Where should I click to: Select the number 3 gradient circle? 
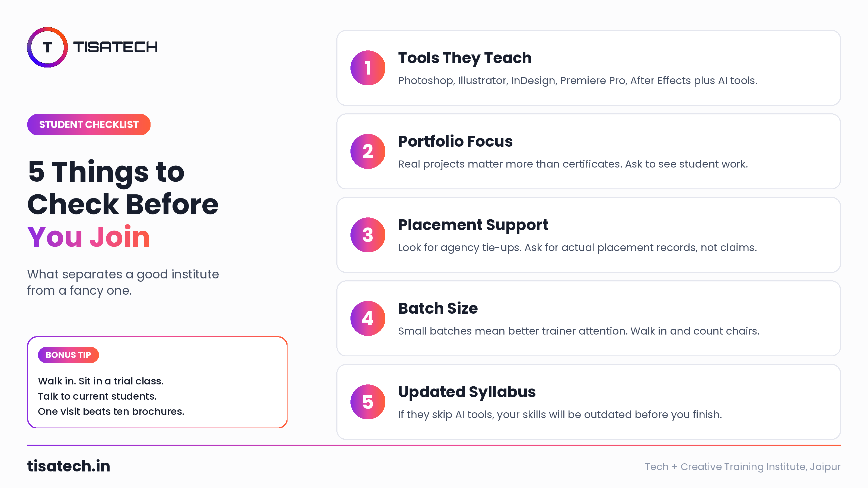(x=368, y=235)
